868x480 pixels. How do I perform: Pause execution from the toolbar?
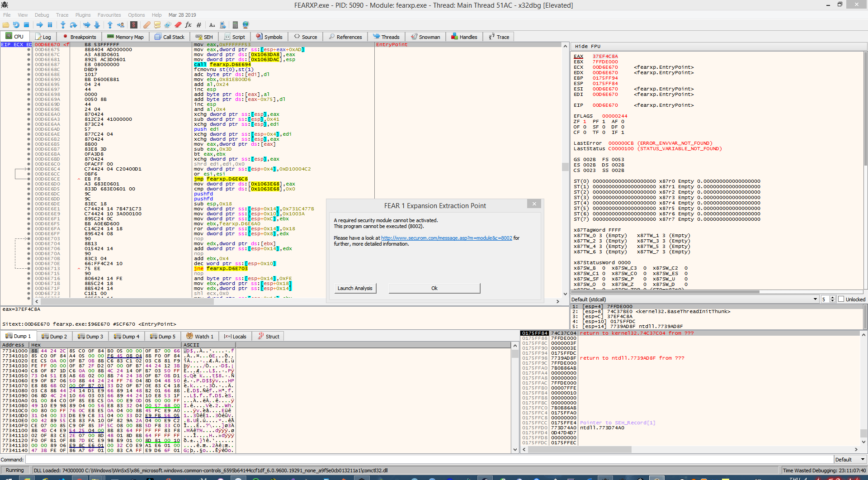[x=50, y=25]
